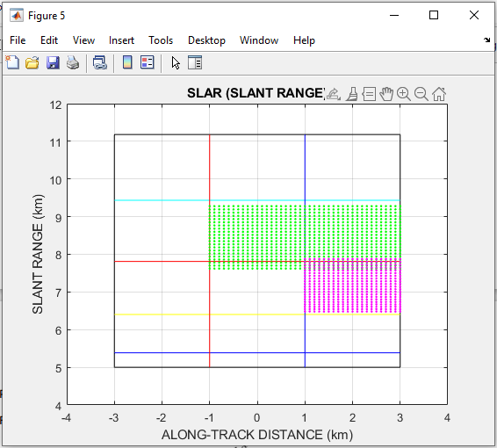The image size is (497, 448).
Task: Open the File menu
Action: click(x=18, y=40)
